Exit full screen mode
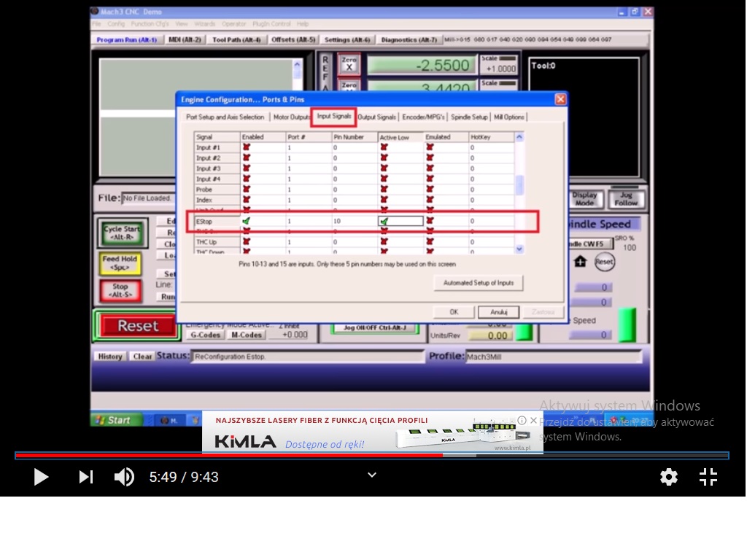The width and height of the screenshot is (747, 560). 708,477
